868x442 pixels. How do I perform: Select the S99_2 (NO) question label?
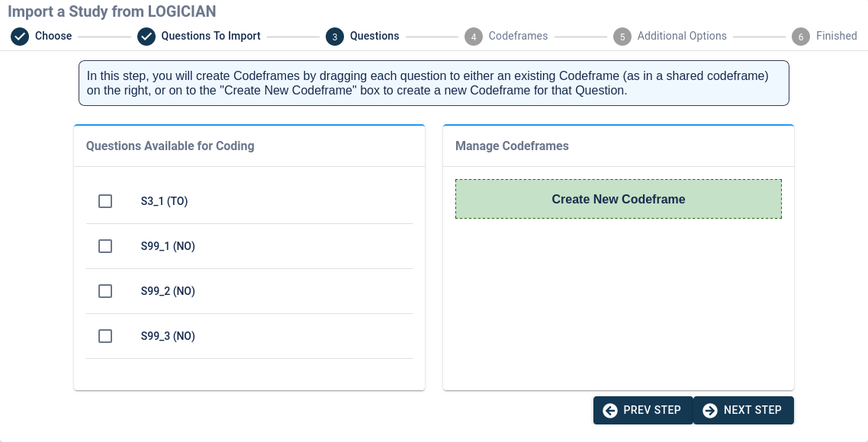(x=168, y=291)
